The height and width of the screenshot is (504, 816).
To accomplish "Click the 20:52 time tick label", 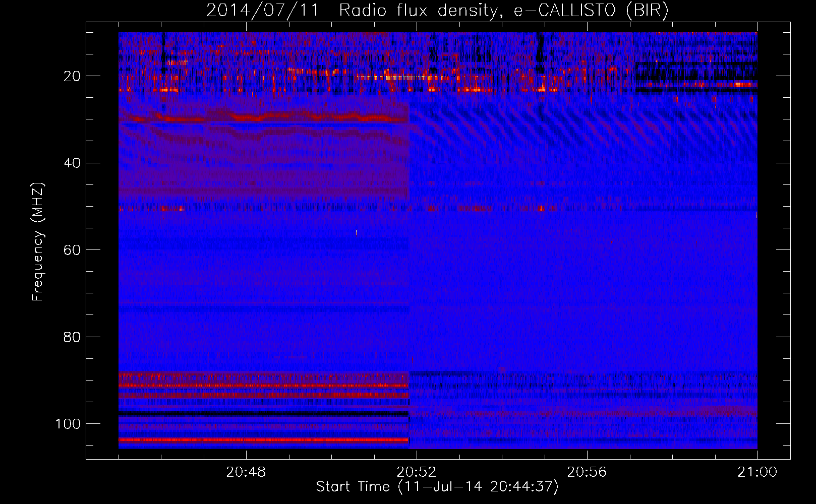I will point(417,472).
